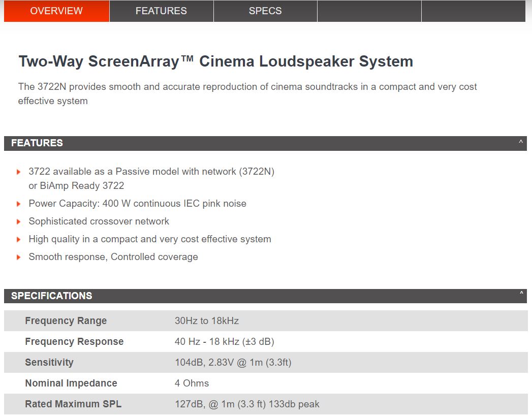Click bullet arrow before 'High quality in a compact'
532x418 pixels.
coord(19,239)
